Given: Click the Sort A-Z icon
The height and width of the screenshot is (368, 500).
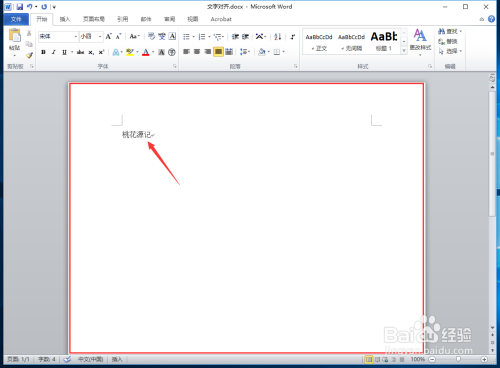Looking at the screenshot, I should [278, 36].
